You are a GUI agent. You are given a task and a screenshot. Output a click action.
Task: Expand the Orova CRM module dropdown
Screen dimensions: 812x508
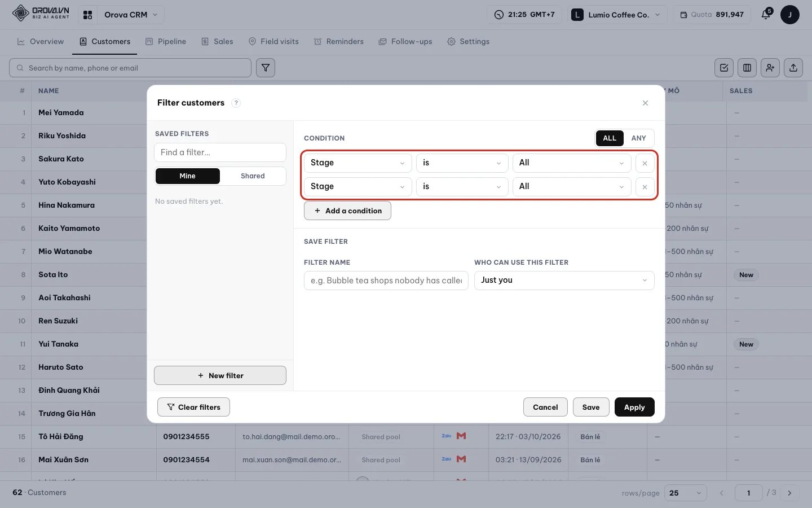click(x=131, y=15)
